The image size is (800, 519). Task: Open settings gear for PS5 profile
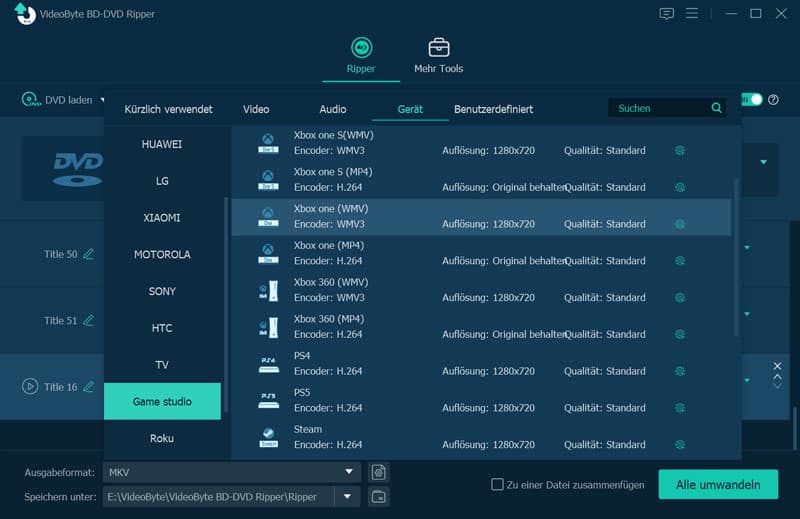(680, 408)
